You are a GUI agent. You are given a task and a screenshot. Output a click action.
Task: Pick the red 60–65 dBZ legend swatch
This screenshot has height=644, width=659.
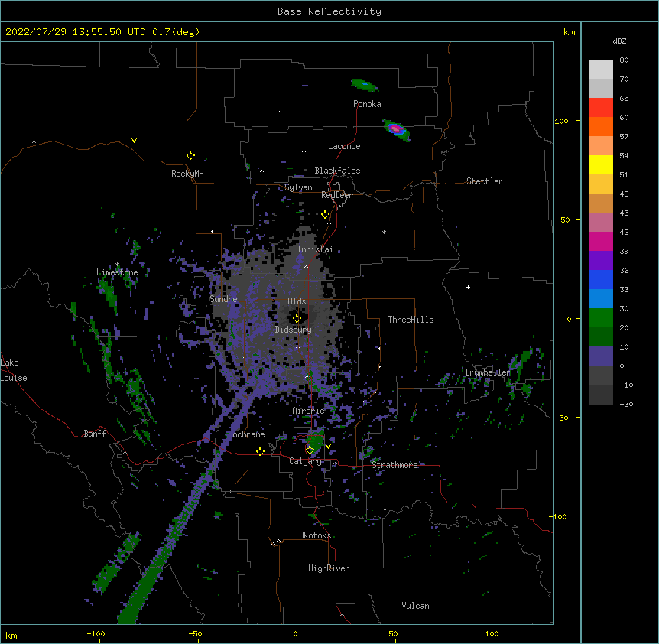pyautogui.click(x=601, y=107)
